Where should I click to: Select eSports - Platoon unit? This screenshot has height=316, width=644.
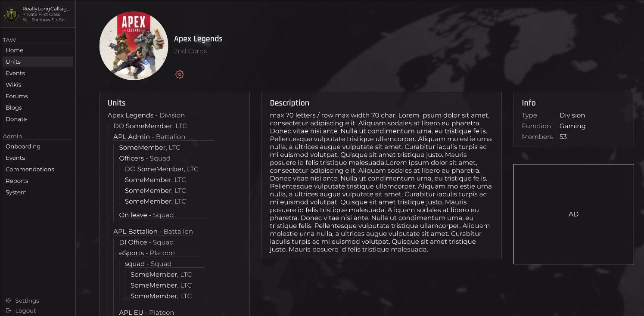[x=147, y=253]
